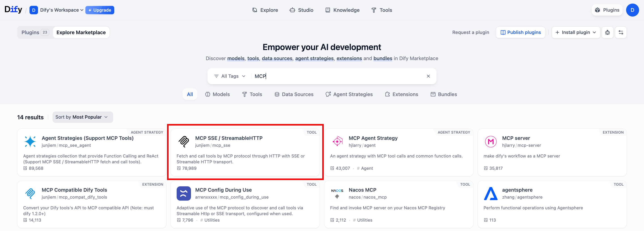Expand the All Tags filter dropdown
Image resolution: width=644 pixels, height=231 pixels.
click(x=230, y=76)
